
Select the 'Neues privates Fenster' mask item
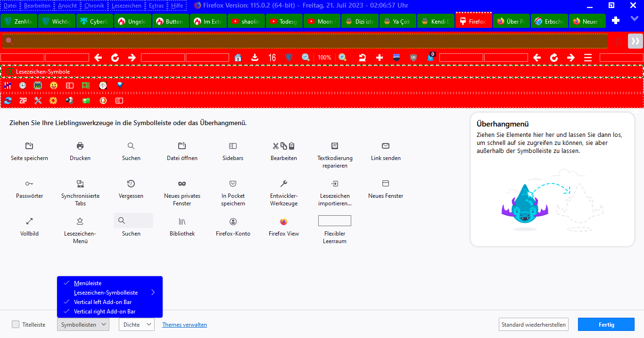[182, 193]
